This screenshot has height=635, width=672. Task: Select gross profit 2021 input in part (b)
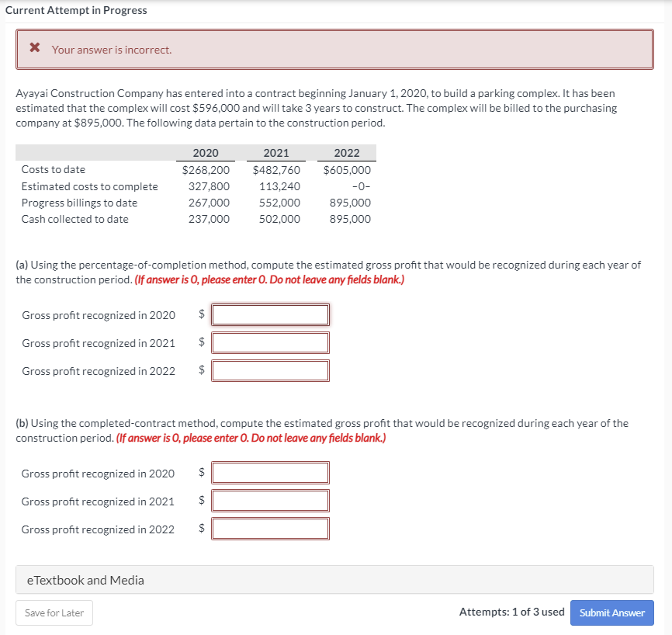[270, 501]
